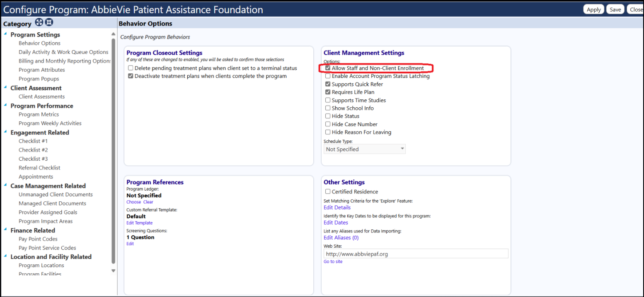Viewport: 644px width, 297px height.
Task: Open the Schedule Type dropdown
Action: pos(364,149)
